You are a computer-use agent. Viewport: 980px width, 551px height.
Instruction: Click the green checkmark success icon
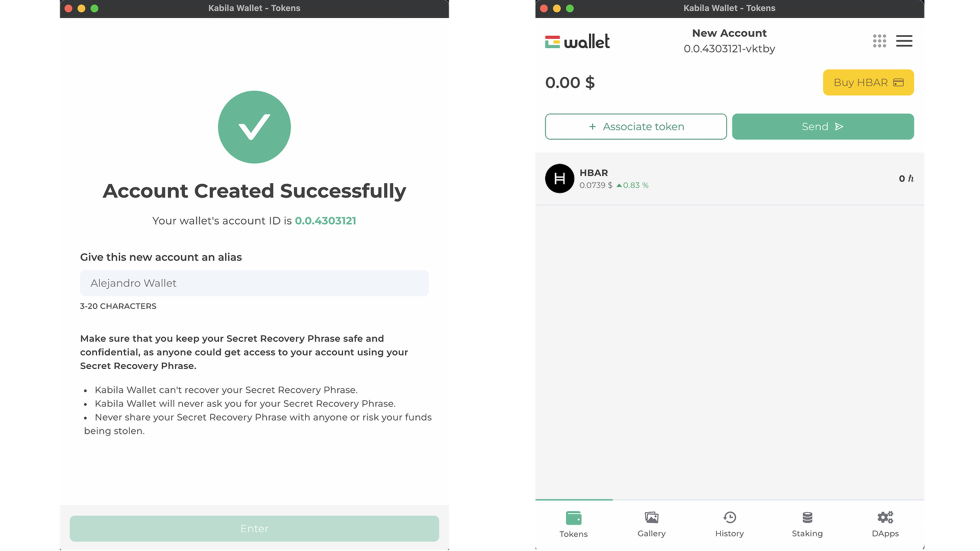pos(254,127)
